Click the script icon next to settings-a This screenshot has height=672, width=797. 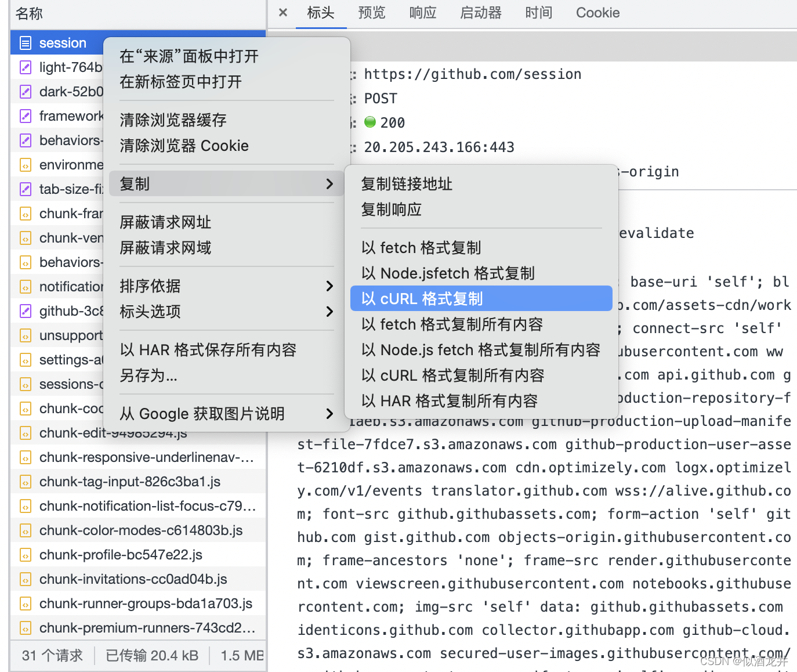pos(26,360)
